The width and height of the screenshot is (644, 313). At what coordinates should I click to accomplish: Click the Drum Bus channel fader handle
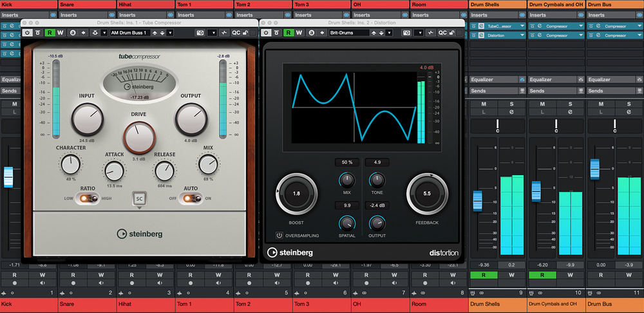(x=594, y=169)
